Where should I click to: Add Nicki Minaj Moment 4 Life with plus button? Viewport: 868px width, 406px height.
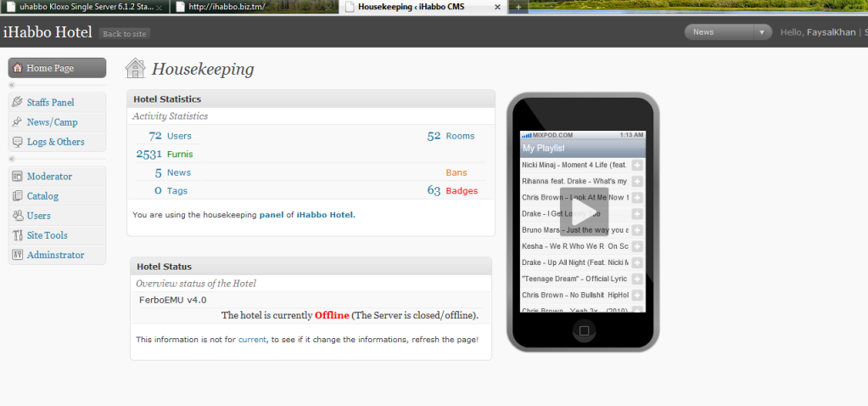pos(637,165)
